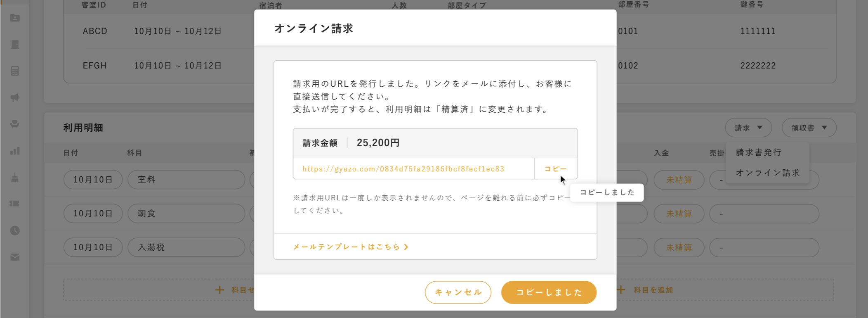Click the EFGH row date range 10月10日～10月12日

tap(178, 66)
